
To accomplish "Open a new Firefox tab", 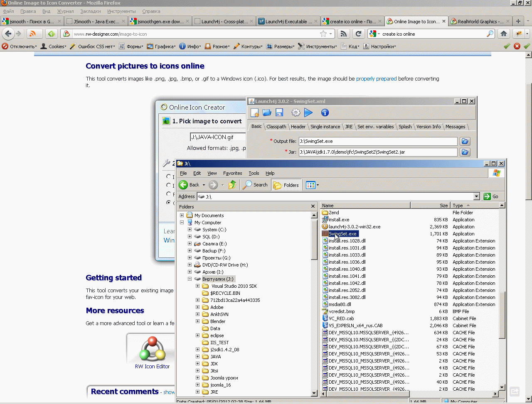I will tap(518, 21).
